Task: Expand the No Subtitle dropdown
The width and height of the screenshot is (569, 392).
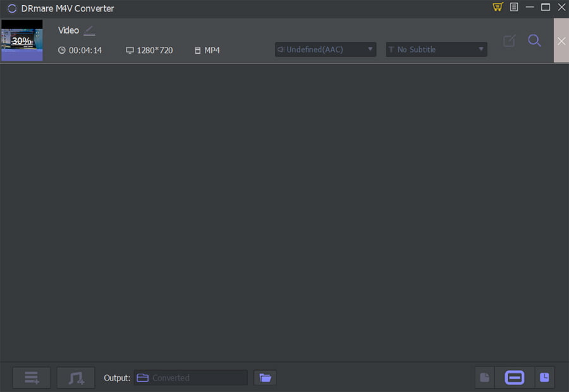Action: [x=436, y=49]
